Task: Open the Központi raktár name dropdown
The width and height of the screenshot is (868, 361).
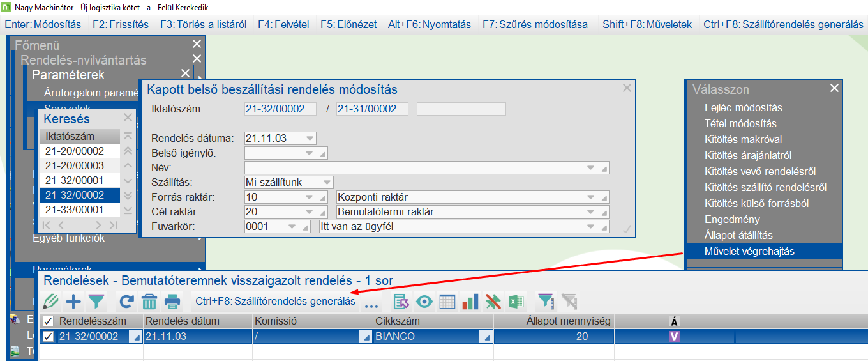Action: coord(590,197)
